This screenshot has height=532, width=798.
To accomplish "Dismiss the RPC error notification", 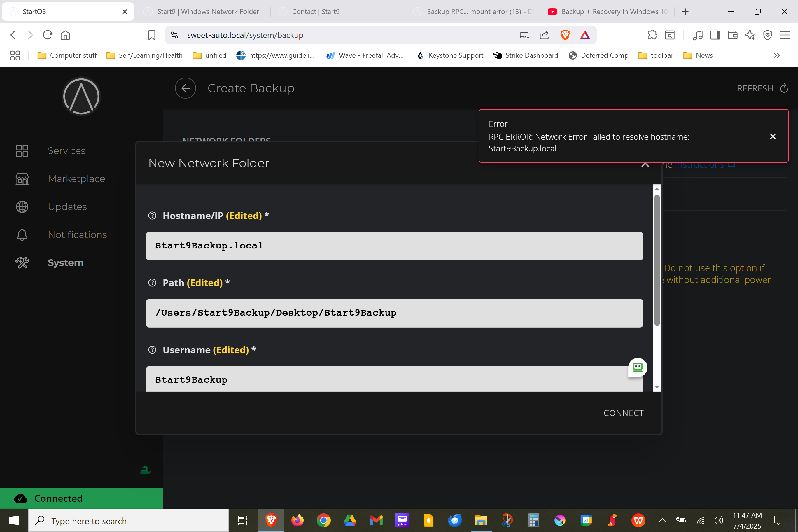I will [773, 136].
